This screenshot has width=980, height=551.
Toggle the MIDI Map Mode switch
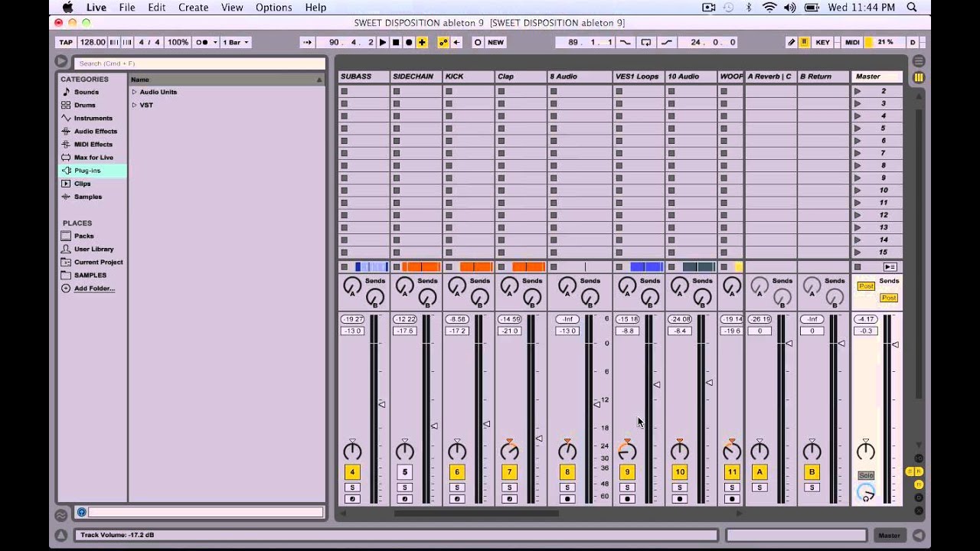pyautogui.click(x=852, y=42)
